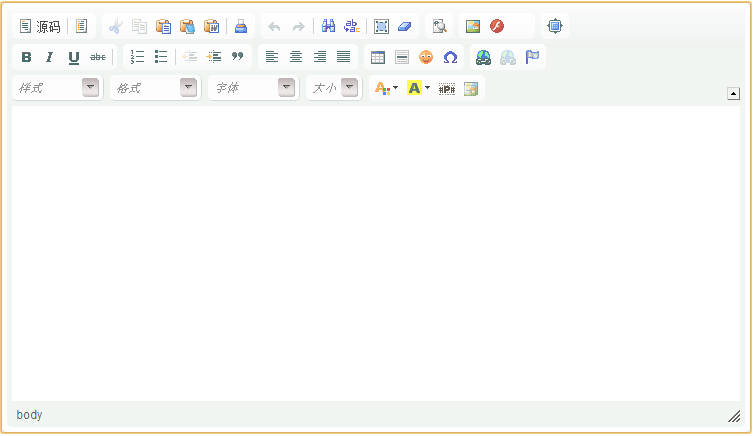754x436 pixels.
Task: Toggle italic formatting
Action: coord(49,57)
